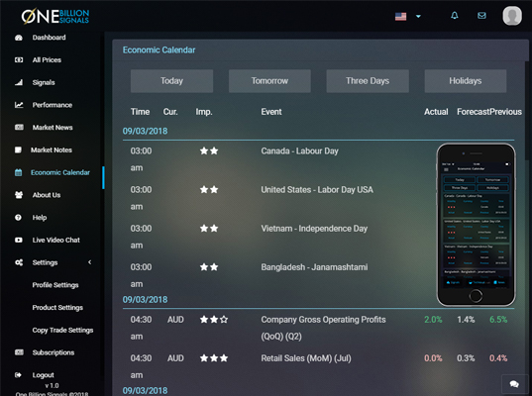Click the Canada - Labour Day event

pyautogui.click(x=299, y=150)
